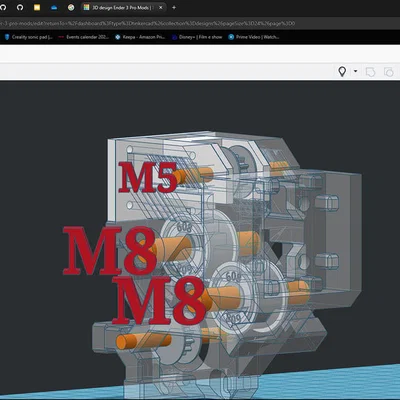400x400 pixels.
Task: Open the GitHub pinned tab
Action: (x=20, y=7)
